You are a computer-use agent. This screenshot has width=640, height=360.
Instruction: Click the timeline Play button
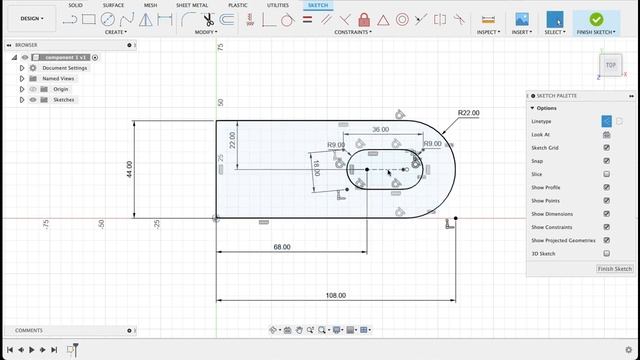(x=31, y=350)
